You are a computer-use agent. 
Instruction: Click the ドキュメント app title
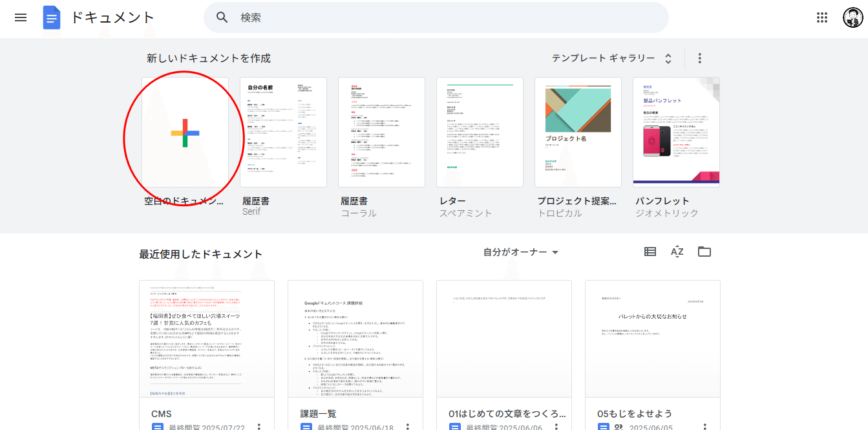(x=112, y=17)
